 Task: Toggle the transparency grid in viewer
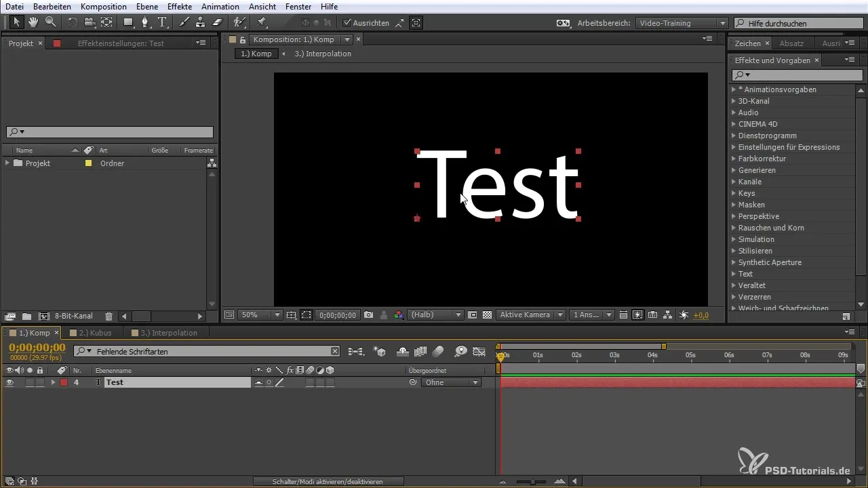487,315
